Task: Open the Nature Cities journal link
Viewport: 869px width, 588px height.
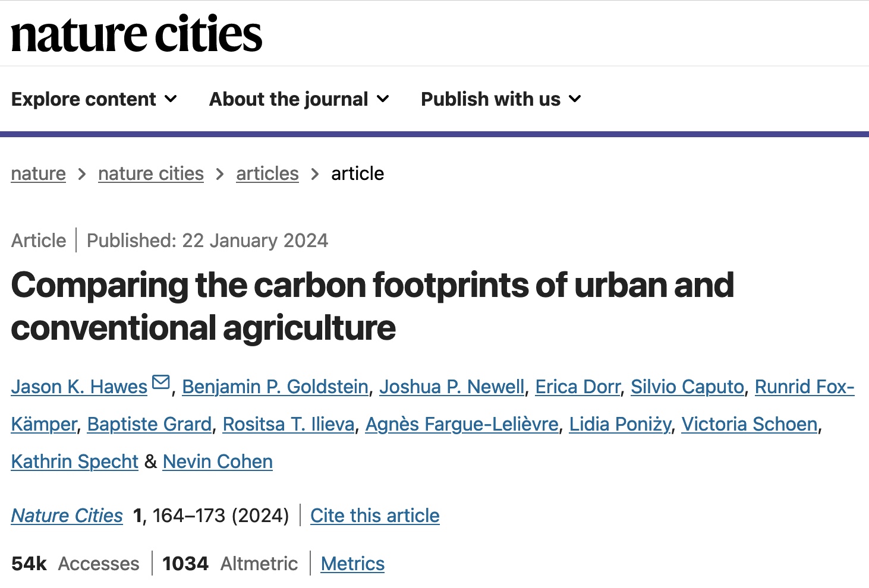Action: (x=67, y=516)
